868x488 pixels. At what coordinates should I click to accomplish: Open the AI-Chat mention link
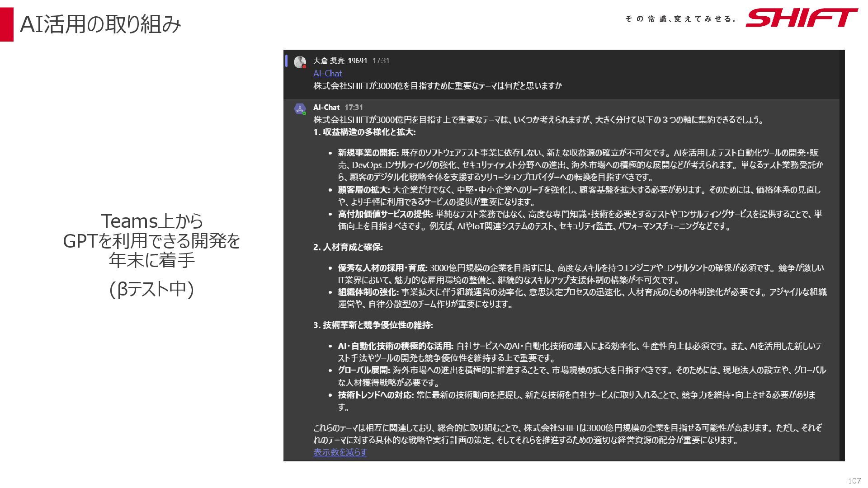pos(327,73)
